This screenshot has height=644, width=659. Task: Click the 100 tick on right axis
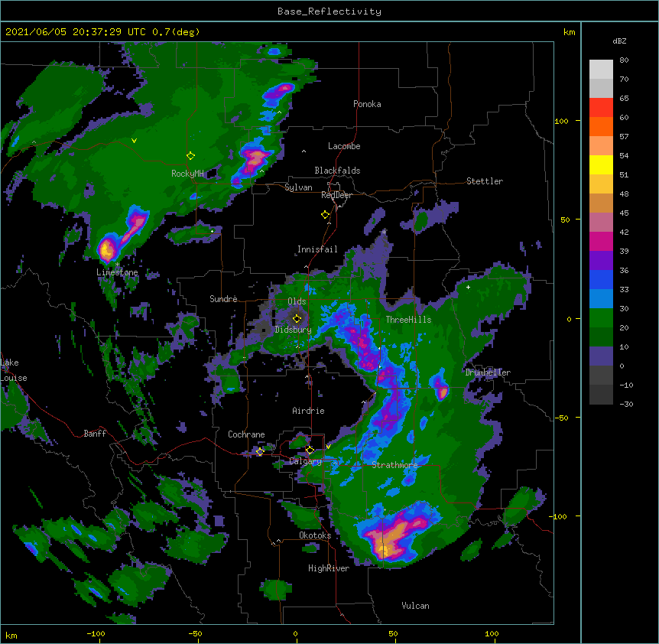click(561, 122)
